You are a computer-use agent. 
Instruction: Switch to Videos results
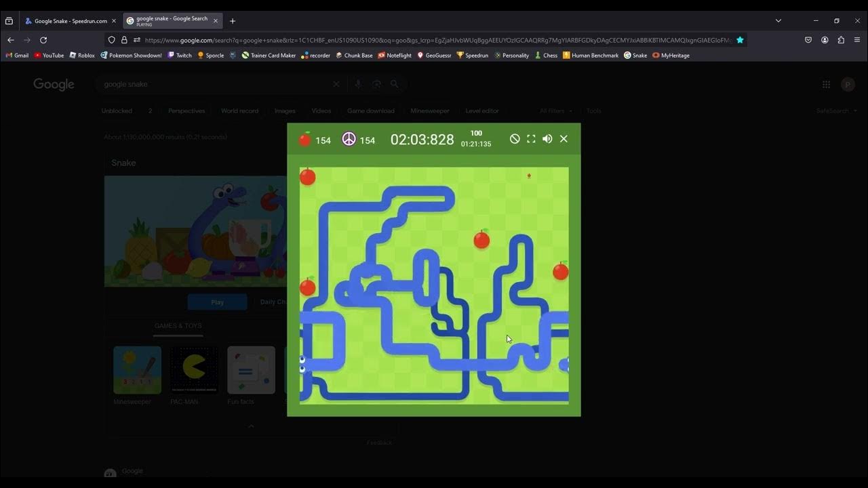click(x=321, y=110)
